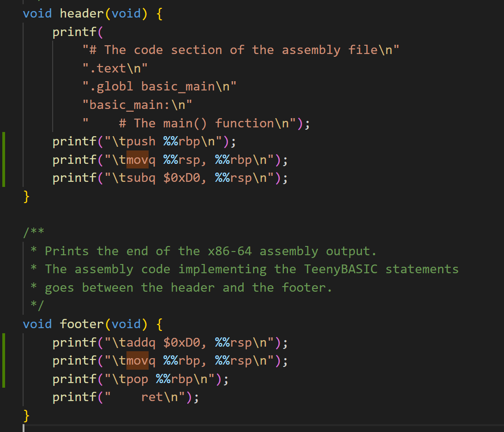504x432 pixels.
Task: Click the "basic_main:\n" string line
Action: click(x=137, y=105)
